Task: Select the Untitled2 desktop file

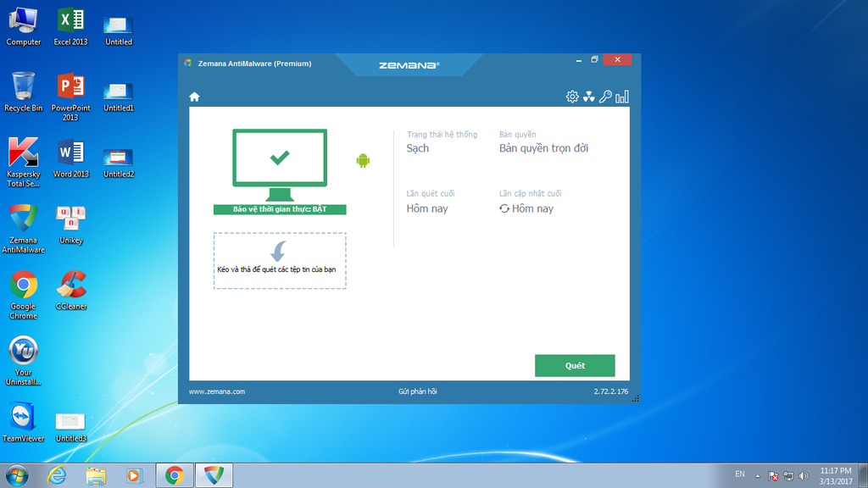Action: click(119, 163)
